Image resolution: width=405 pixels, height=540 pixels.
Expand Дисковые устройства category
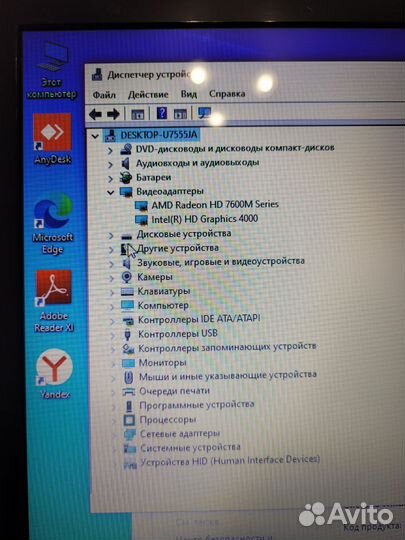tap(111, 236)
